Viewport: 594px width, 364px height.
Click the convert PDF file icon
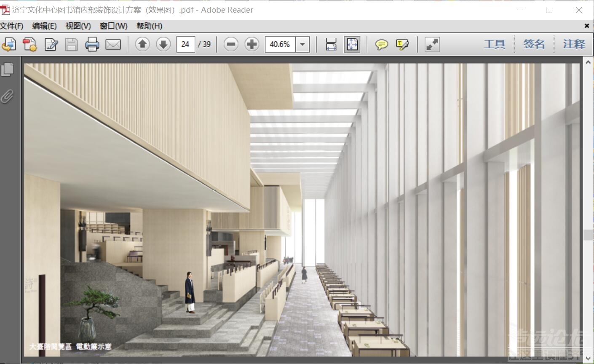click(30, 44)
